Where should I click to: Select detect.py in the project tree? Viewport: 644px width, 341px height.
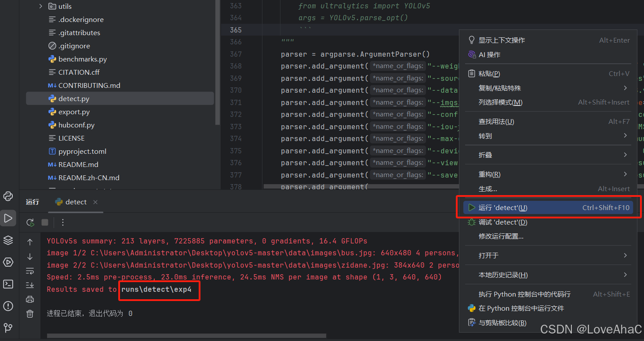(120, 98)
